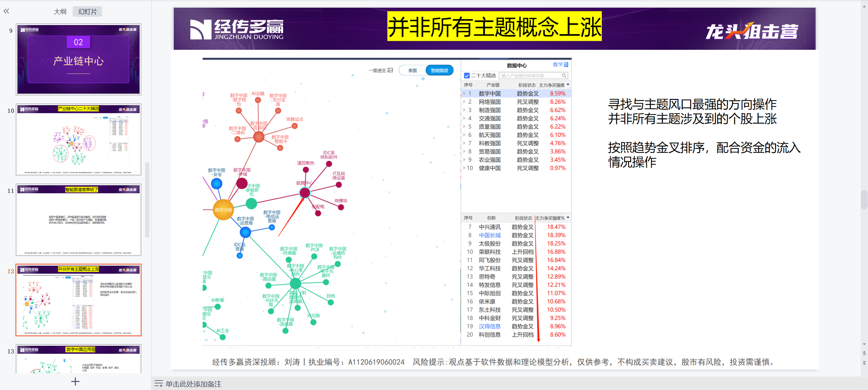Expand the 数字中国 row arrow
Image resolution: width=868 pixels, height=390 pixels.
(x=464, y=93)
